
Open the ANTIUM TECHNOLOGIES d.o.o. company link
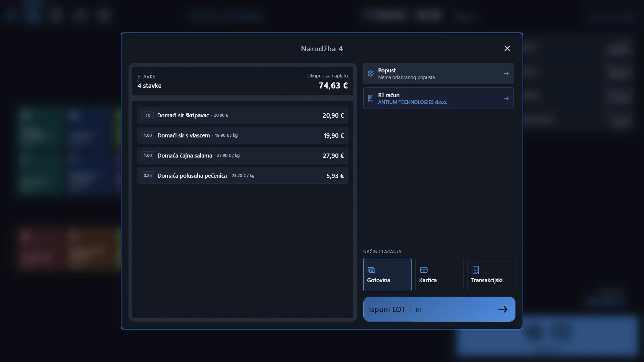click(413, 102)
